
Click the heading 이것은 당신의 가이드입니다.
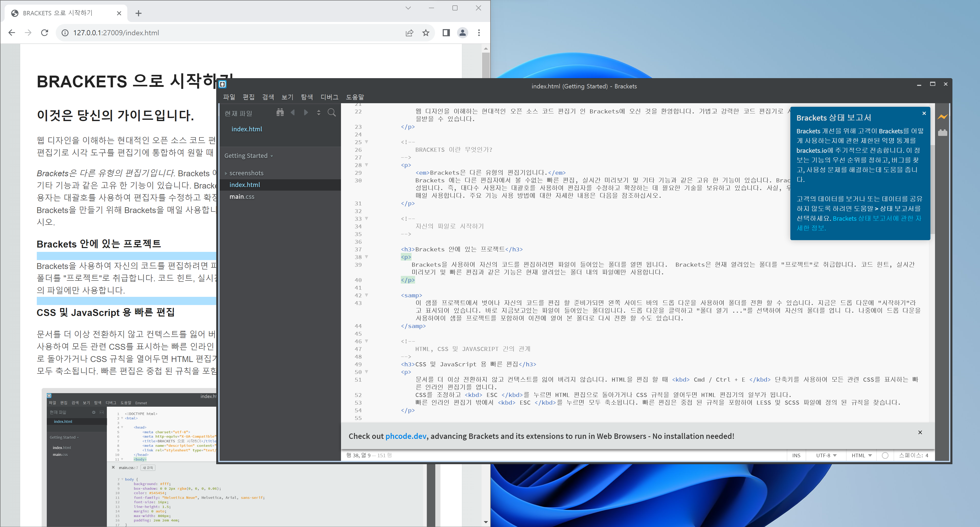click(x=115, y=115)
